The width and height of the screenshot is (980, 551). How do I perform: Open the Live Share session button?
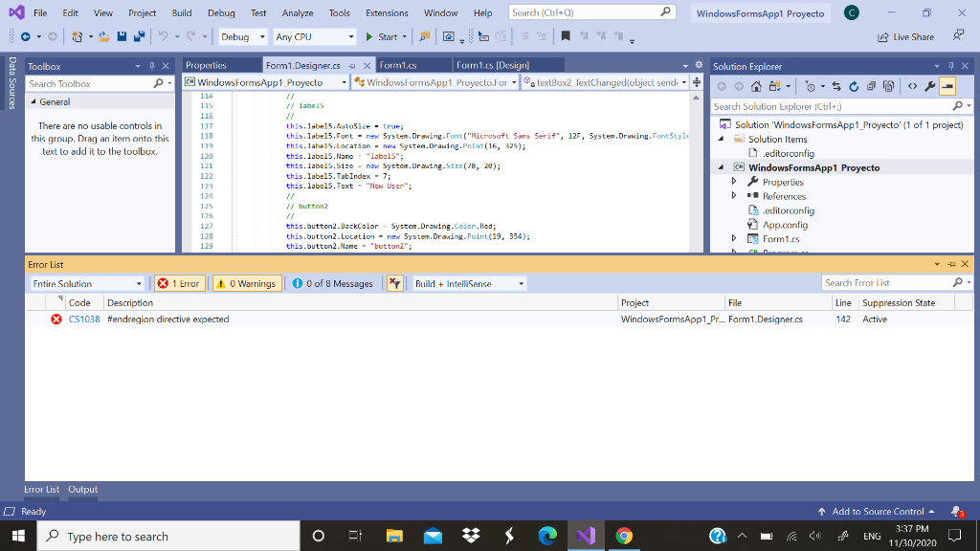[905, 37]
